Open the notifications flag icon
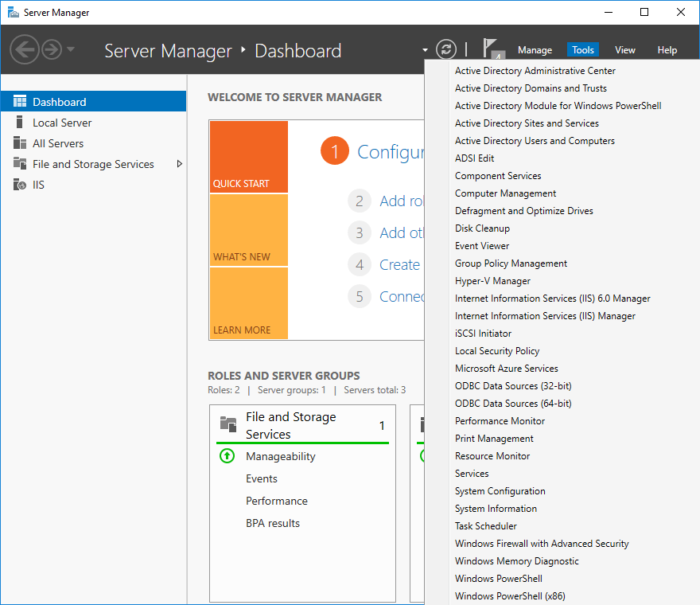 pyautogui.click(x=494, y=49)
